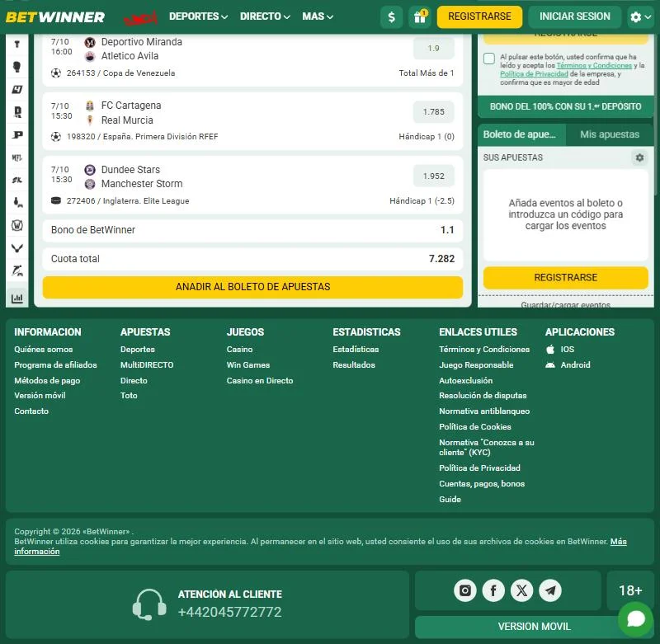Select odds 1.952 for Dundee Stars
Image resolution: width=660 pixels, height=644 pixels.
(434, 176)
